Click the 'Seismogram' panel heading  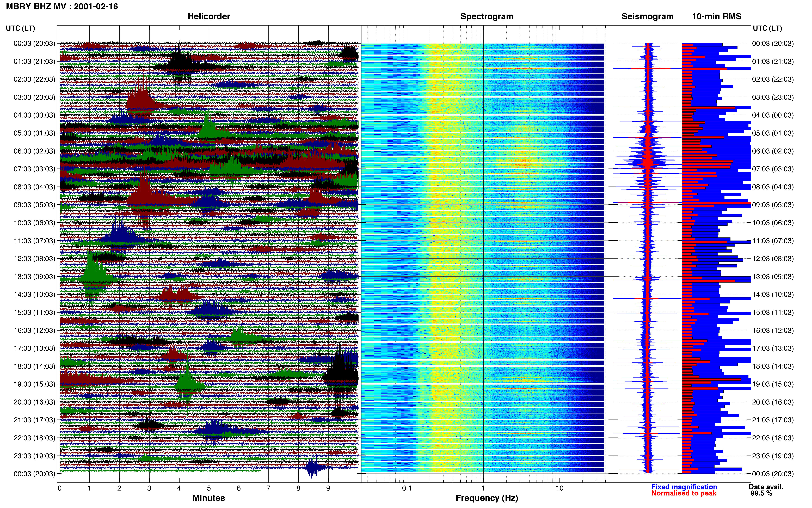pyautogui.click(x=648, y=16)
